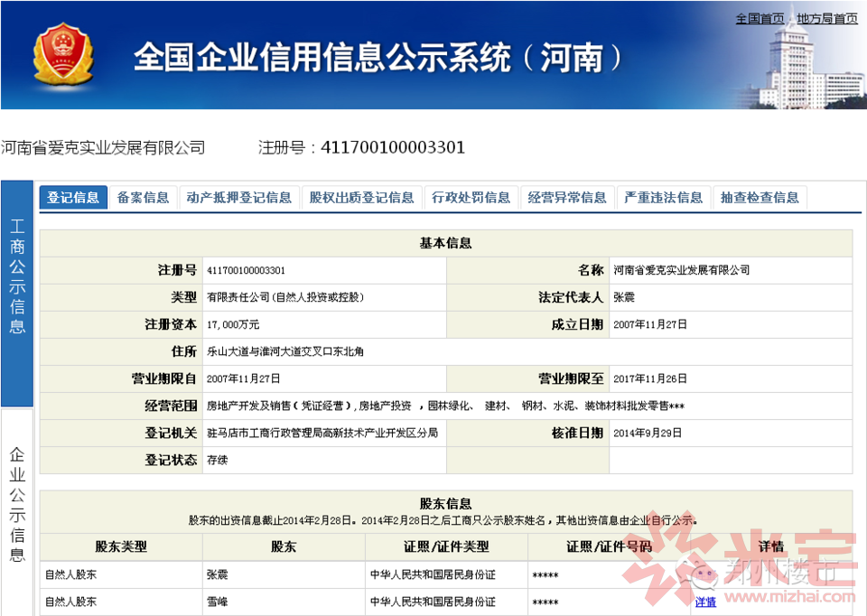867x616 pixels.
Task: Click approval date 2014年9月29日
Action: (647, 433)
